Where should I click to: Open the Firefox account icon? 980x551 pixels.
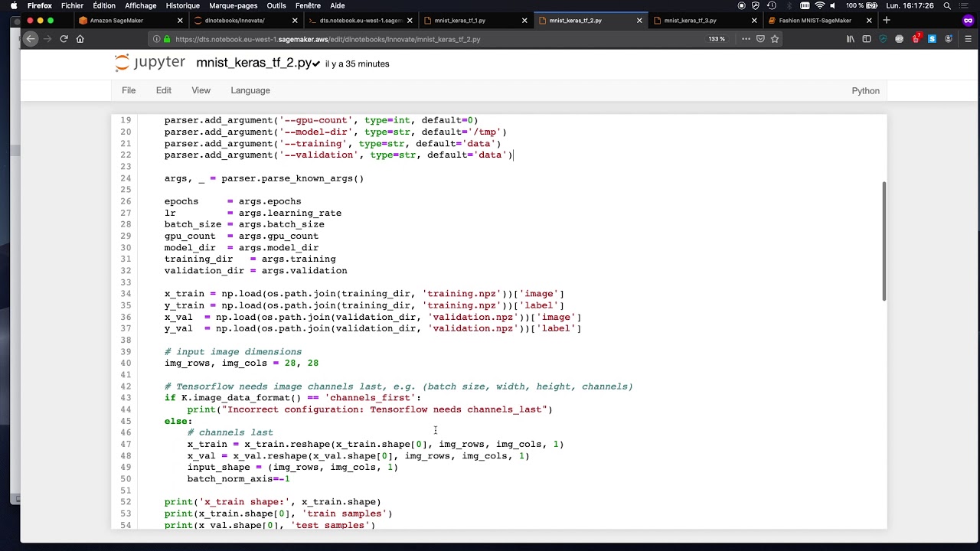click(949, 39)
